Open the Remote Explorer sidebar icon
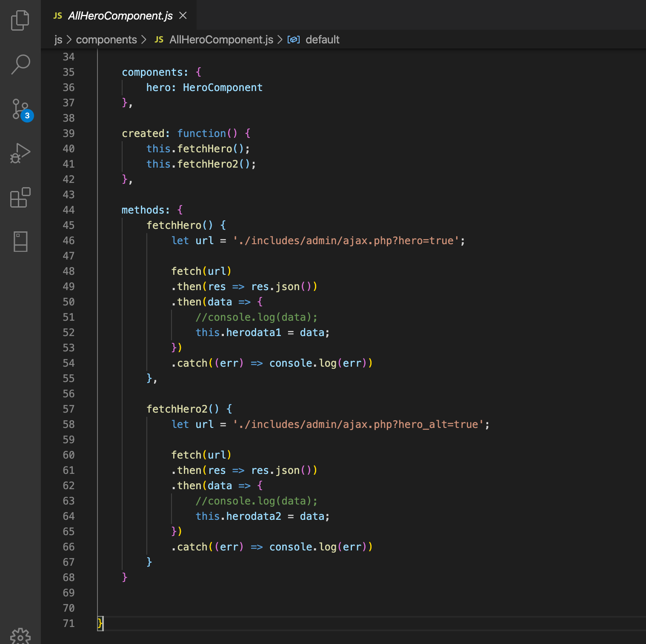Image resolution: width=646 pixels, height=644 pixels. 20,242
